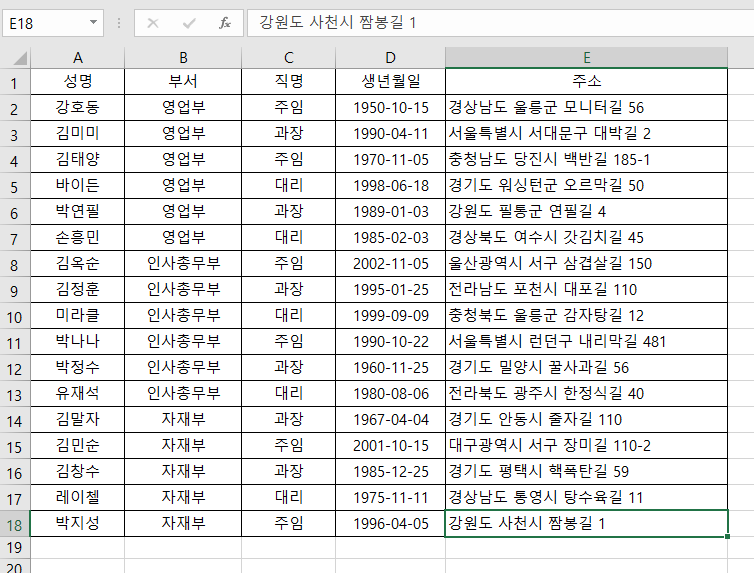
Task: Select the cell with name 김태양
Action: (77, 159)
